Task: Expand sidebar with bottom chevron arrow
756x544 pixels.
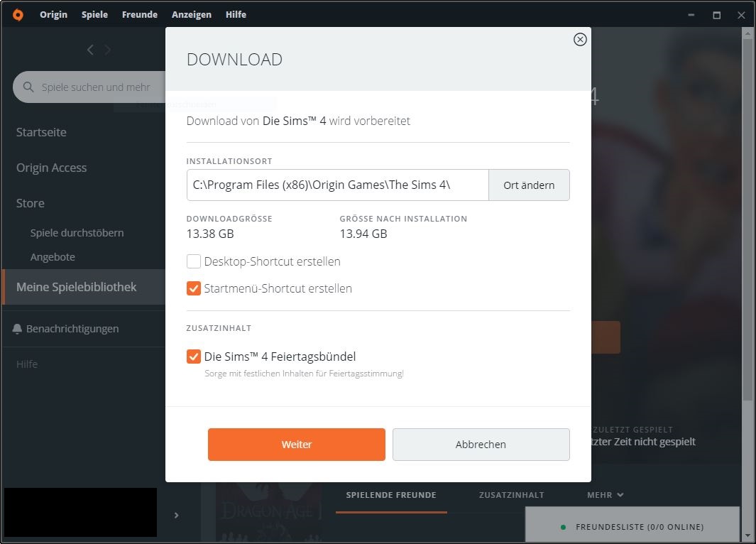Action: point(177,515)
